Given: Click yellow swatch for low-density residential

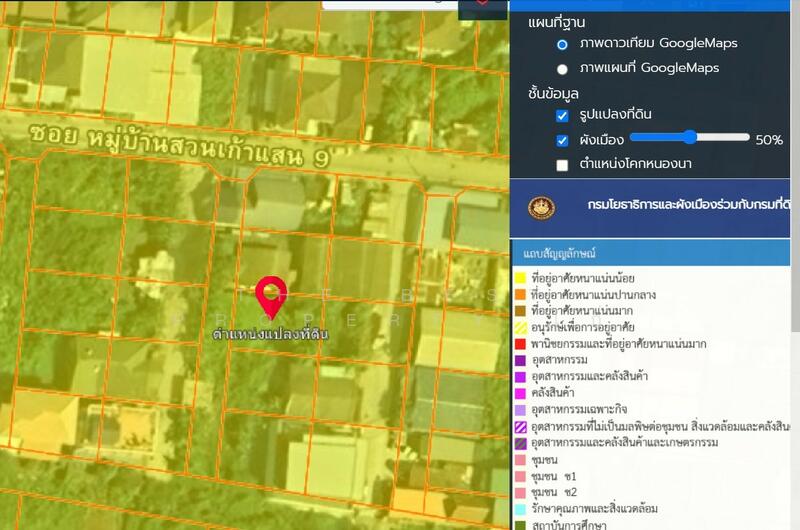Looking at the screenshot, I should (x=520, y=277).
